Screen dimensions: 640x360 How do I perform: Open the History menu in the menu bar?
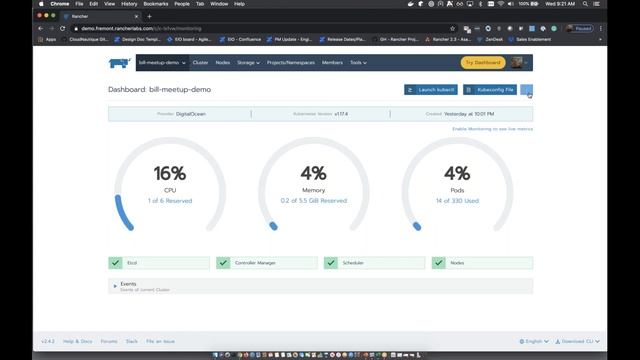coord(129,4)
